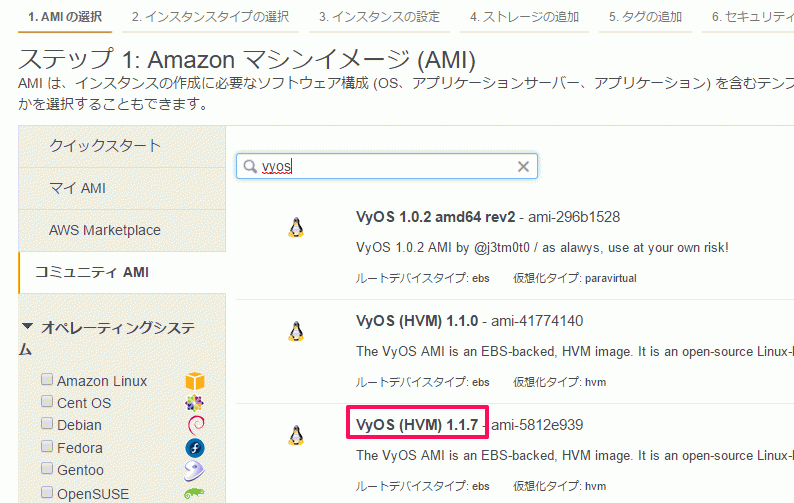
Task: Click VyOS (HVM) 1.1.7 title
Action: pyautogui.click(x=417, y=424)
